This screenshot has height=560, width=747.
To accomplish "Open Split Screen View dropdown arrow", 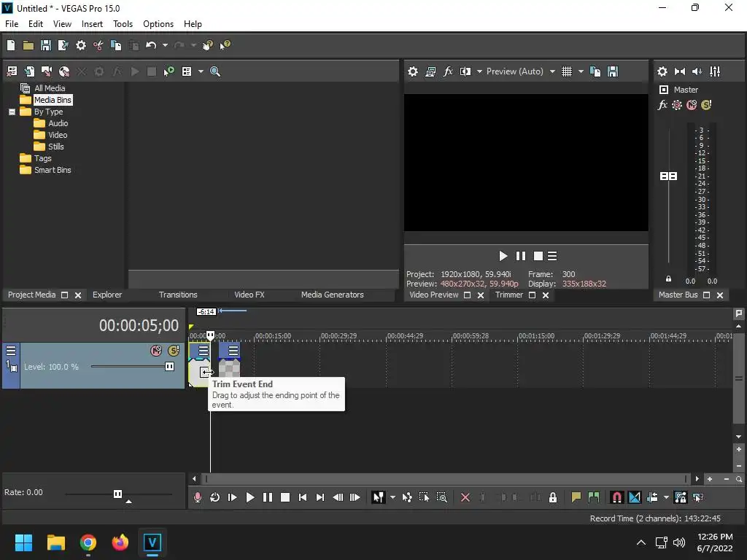I will coord(479,71).
